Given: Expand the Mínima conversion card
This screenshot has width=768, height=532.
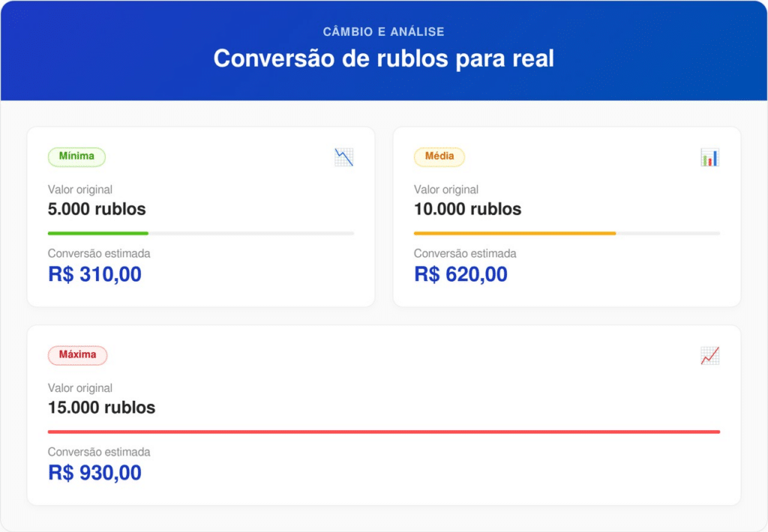Looking at the screenshot, I should [x=200, y=217].
